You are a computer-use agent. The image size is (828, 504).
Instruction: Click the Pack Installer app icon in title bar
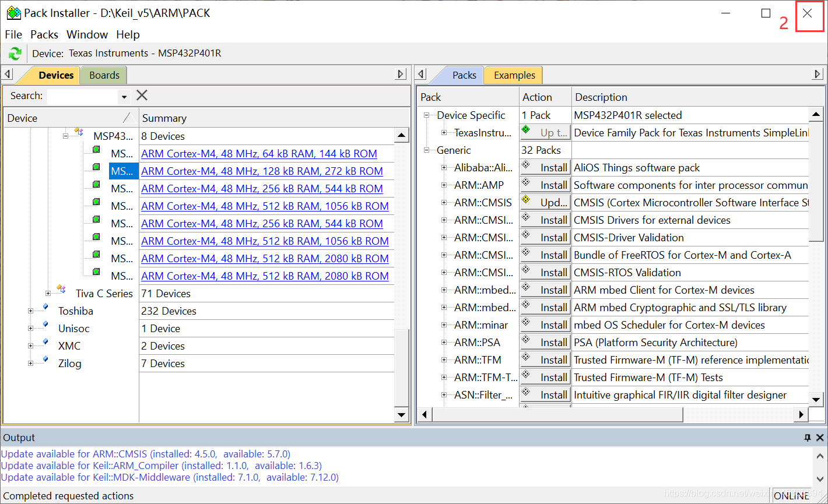(x=13, y=13)
